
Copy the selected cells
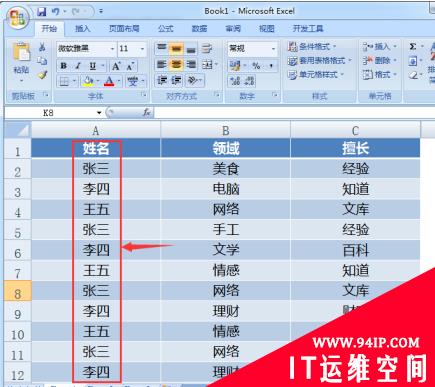[42, 61]
